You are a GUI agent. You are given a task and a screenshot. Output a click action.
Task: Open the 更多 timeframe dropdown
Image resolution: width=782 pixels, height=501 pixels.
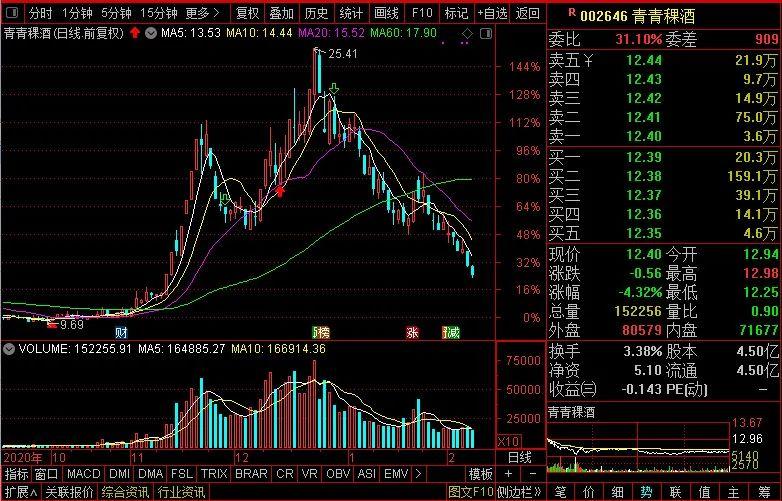click(x=203, y=13)
